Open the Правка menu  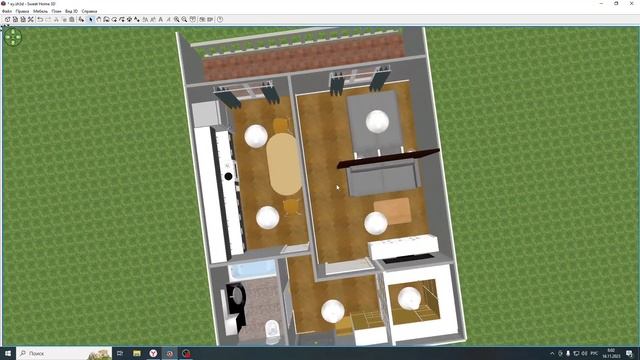(x=22, y=11)
